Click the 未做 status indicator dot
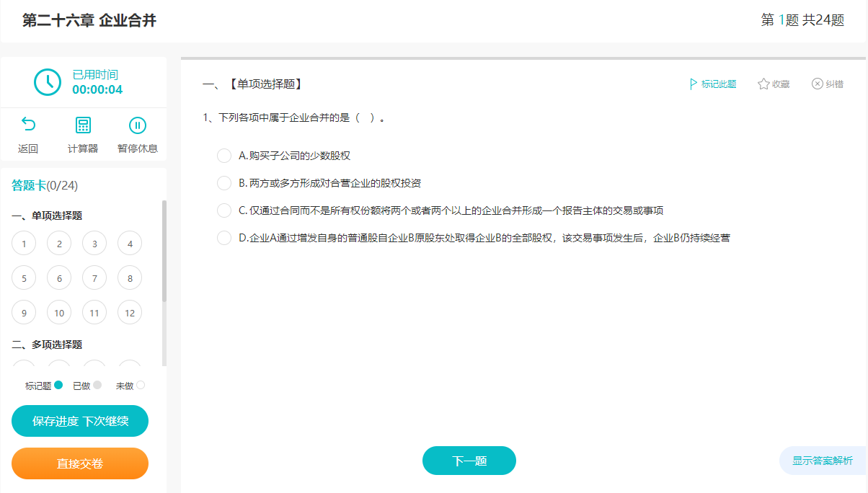868x493 pixels. 141,385
